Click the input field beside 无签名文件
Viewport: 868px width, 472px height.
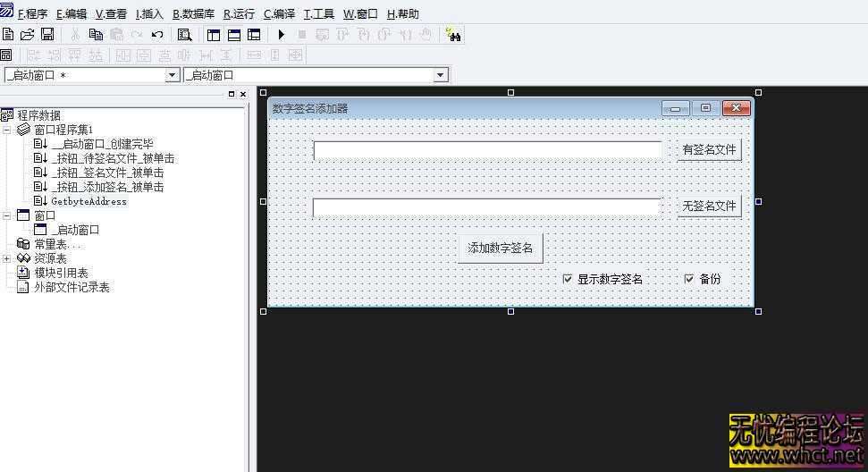click(486, 207)
